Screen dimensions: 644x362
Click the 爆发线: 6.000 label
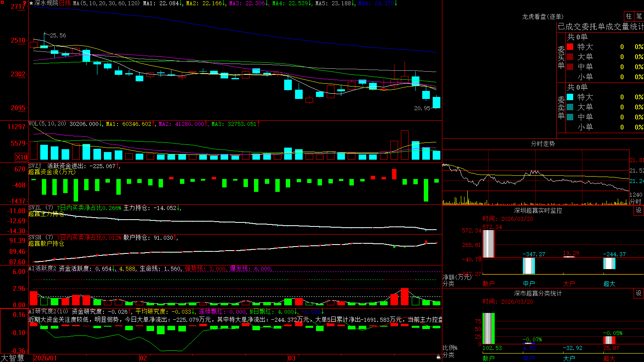tap(251, 269)
